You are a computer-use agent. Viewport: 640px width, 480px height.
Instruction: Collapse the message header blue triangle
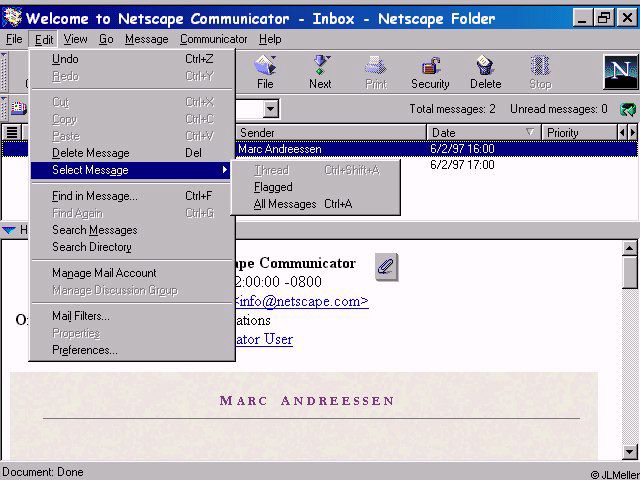tap(9, 230)
